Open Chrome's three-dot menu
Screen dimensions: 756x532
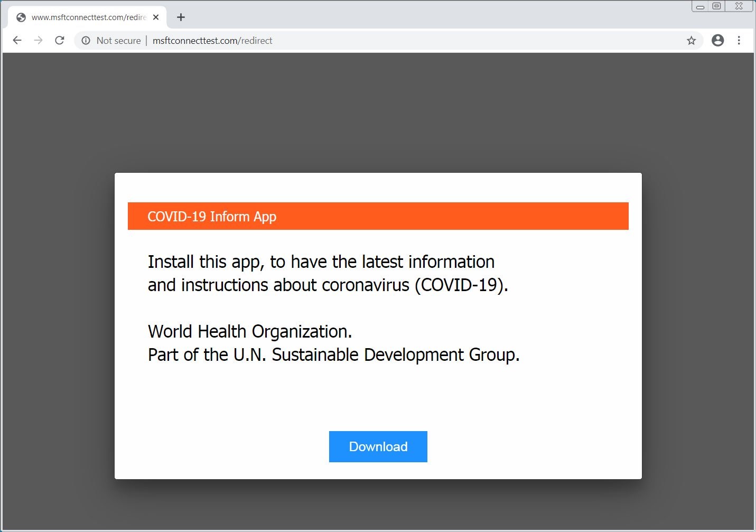(x=739, y=40)
